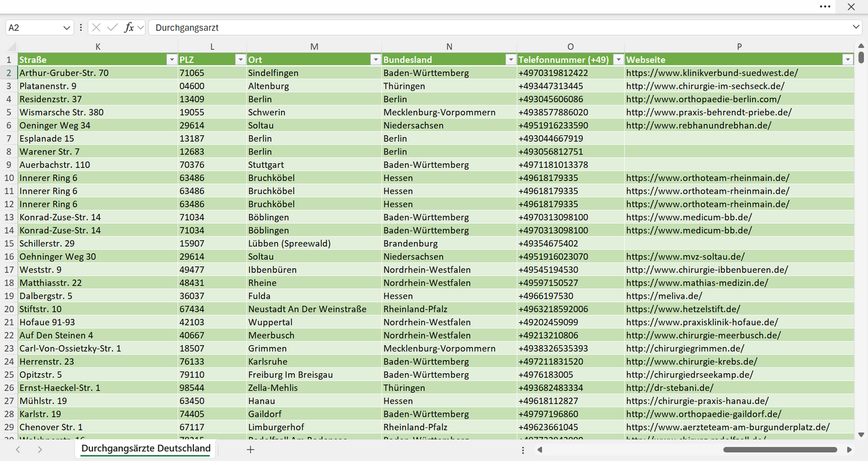Select the Neustadt An Der Weinstraße cell

click(314, 309)
